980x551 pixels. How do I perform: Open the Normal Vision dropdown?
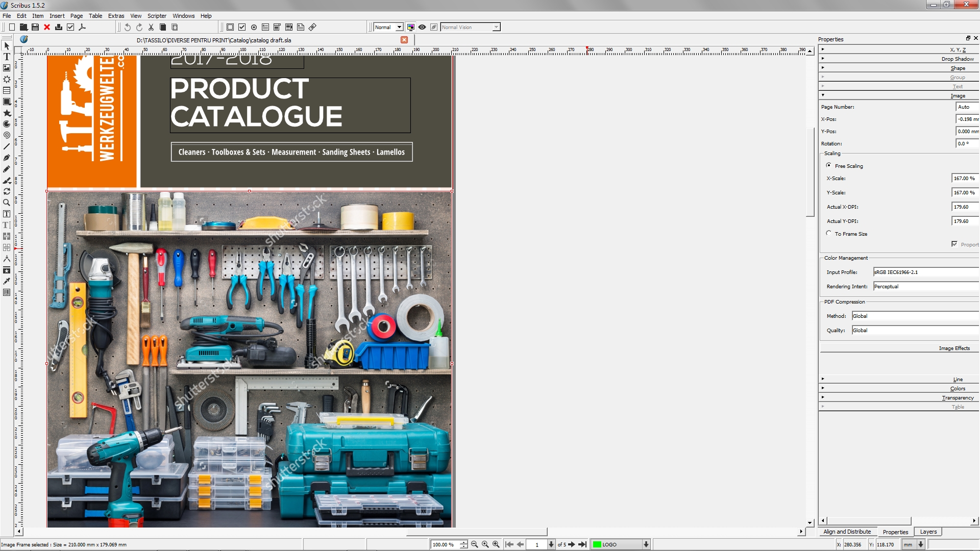click(x=470, y=27)
